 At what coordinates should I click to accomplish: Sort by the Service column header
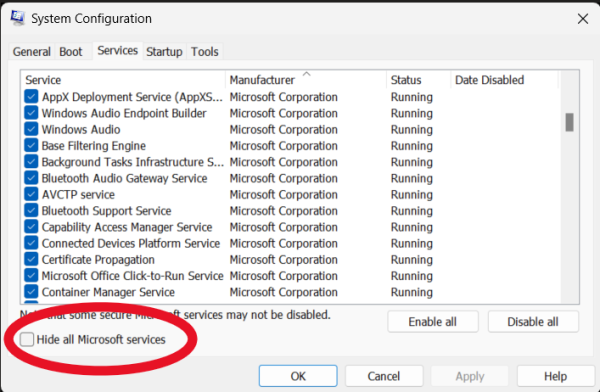point(123,80)
